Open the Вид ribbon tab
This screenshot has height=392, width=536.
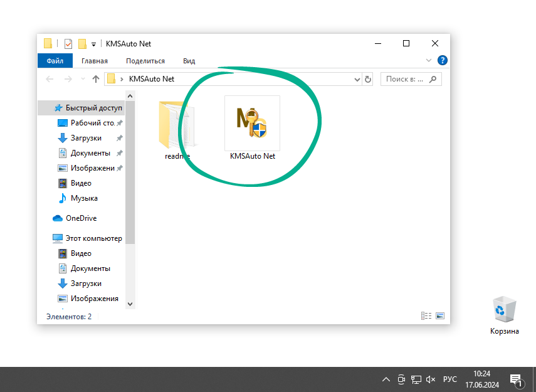[189, 61]
